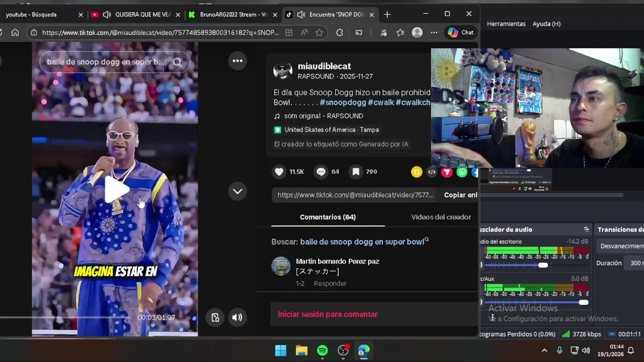Reply to Martín's comment via Responder
Image resolution: width=644 pixels, height=362 pixels.
(x=330, y=284)
